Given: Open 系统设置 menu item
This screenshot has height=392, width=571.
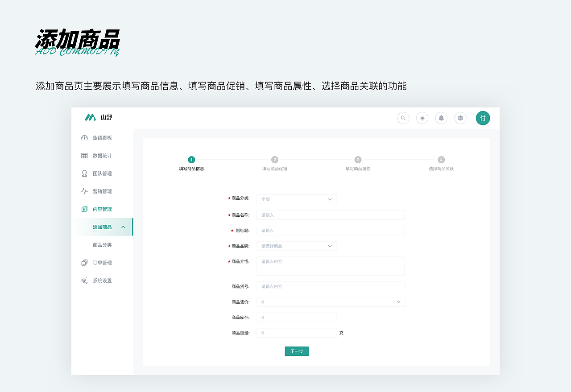Looking at the screenshot, I should (x=102, y=281).
